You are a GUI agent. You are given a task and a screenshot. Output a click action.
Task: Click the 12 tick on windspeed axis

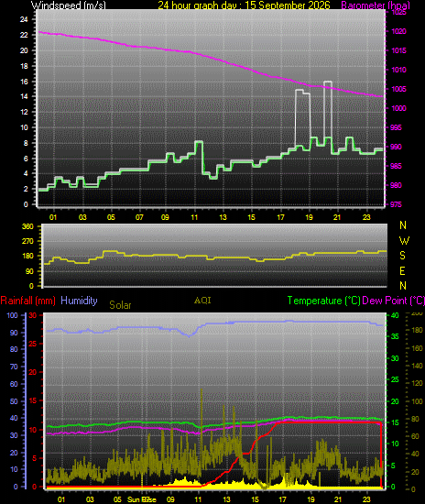point(24,112)
